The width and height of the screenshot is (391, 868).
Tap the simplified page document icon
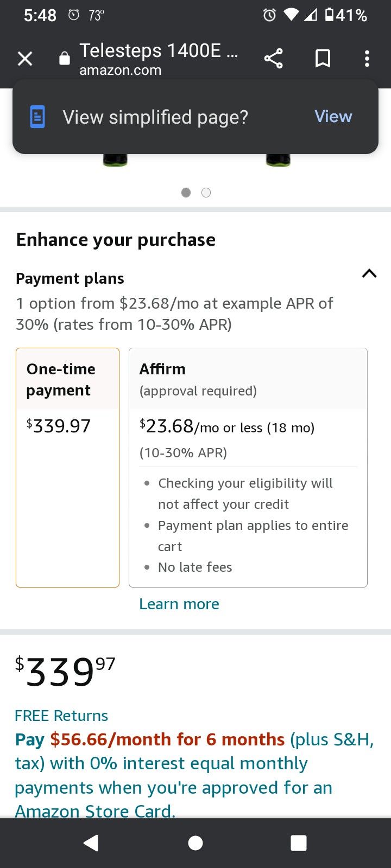click(x=37, y=117)
